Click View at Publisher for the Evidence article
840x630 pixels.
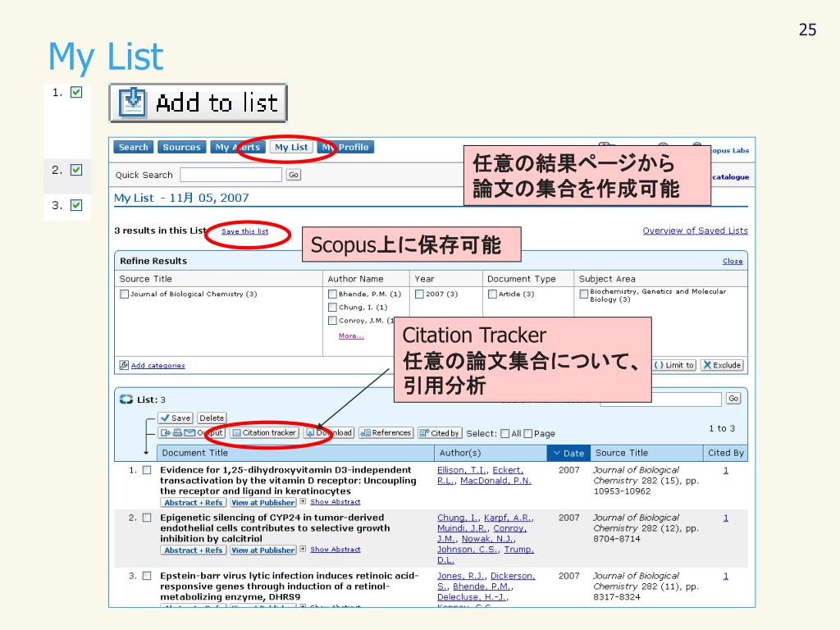pyautogui.click(x=263, y=503)
